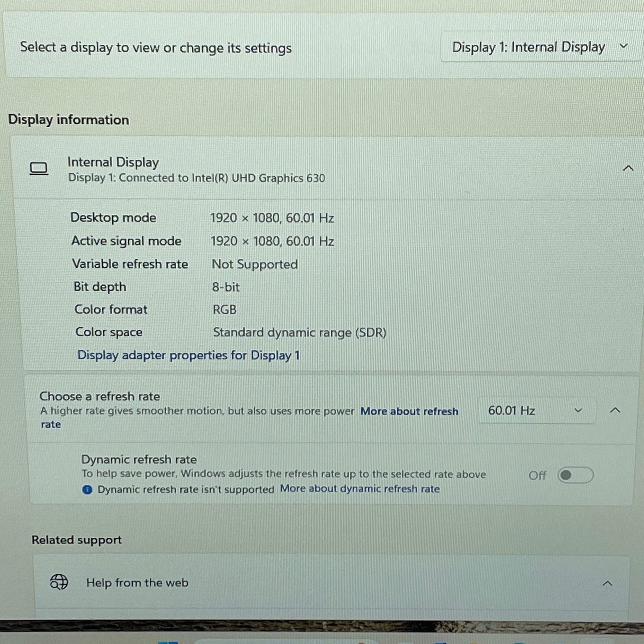
Task: Click the Color space label
Action: 109,332
